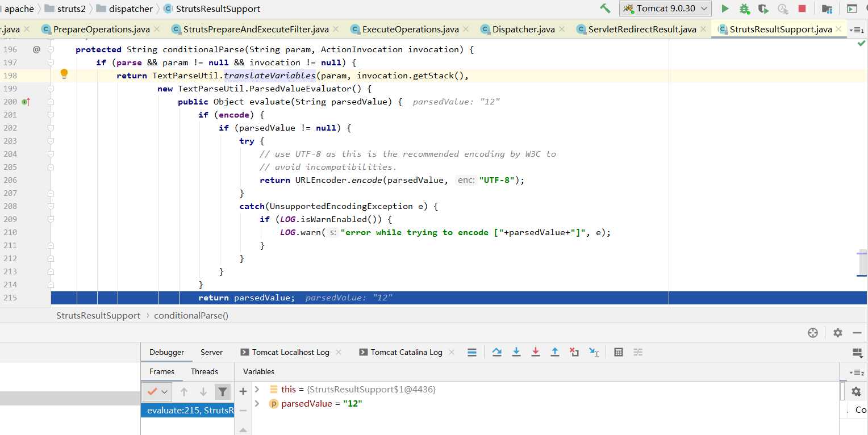Click the Evaluate Expression calculator icon
868x435 pixels.
click(619, 352)
